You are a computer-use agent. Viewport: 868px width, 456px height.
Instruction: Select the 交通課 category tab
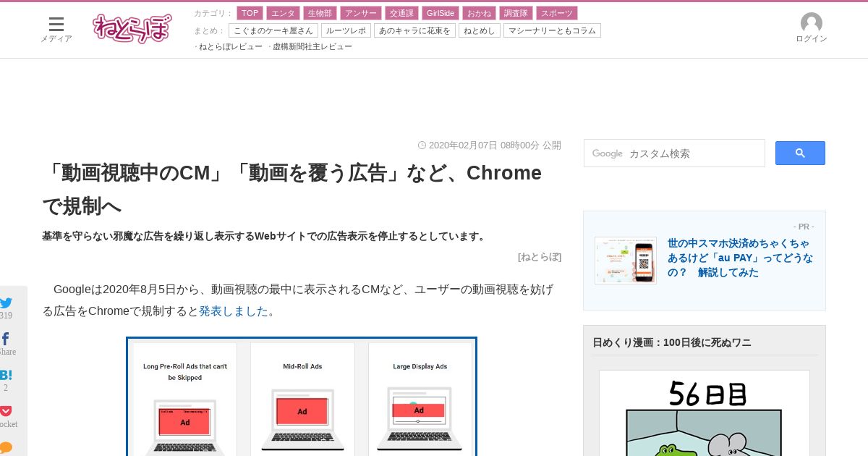(401, 13)
